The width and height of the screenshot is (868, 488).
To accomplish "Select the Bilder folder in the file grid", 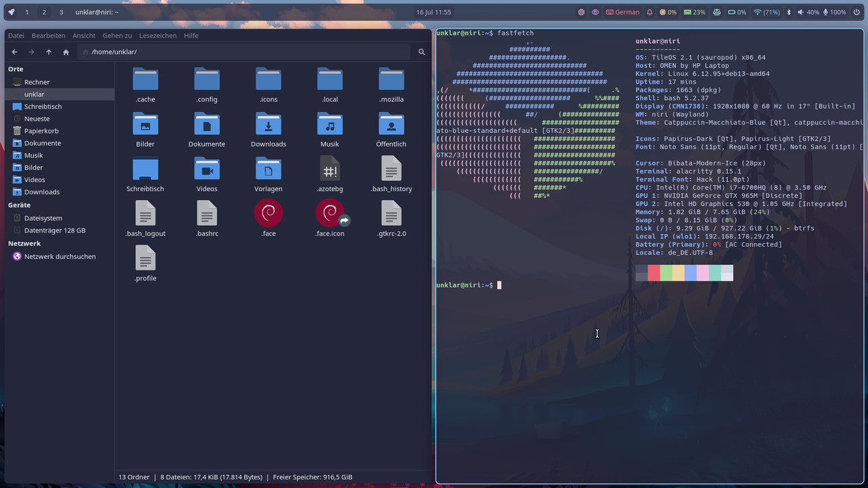I will (x=145, y=124).
